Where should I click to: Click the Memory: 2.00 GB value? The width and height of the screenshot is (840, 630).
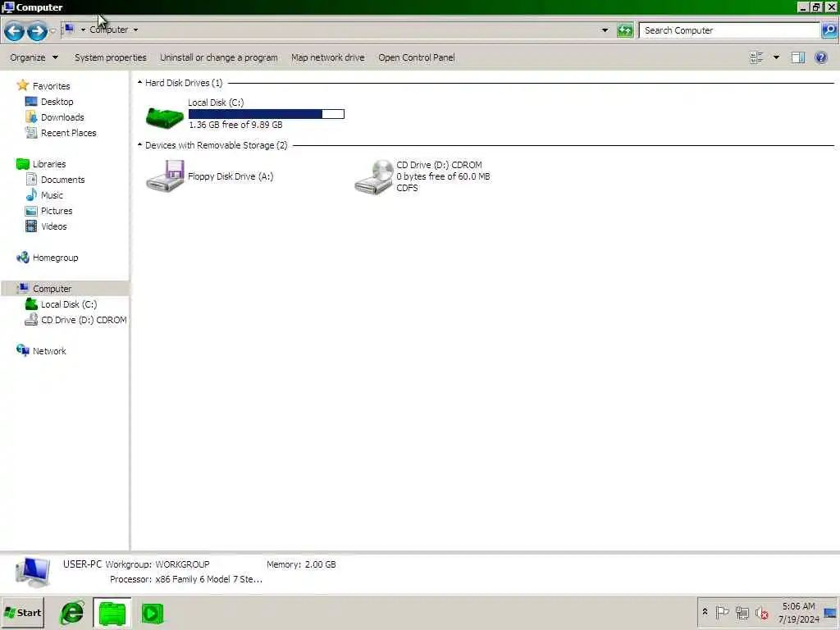point(321,564)
